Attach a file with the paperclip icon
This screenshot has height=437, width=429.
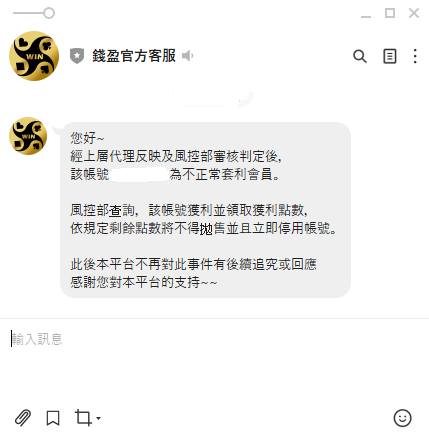pyautogui.click(x=23, y=418)
